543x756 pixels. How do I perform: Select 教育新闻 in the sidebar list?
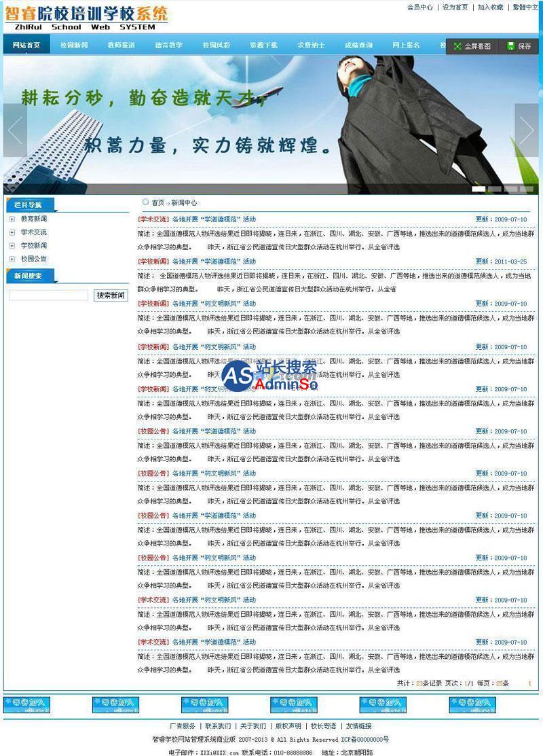coord(34,219)
